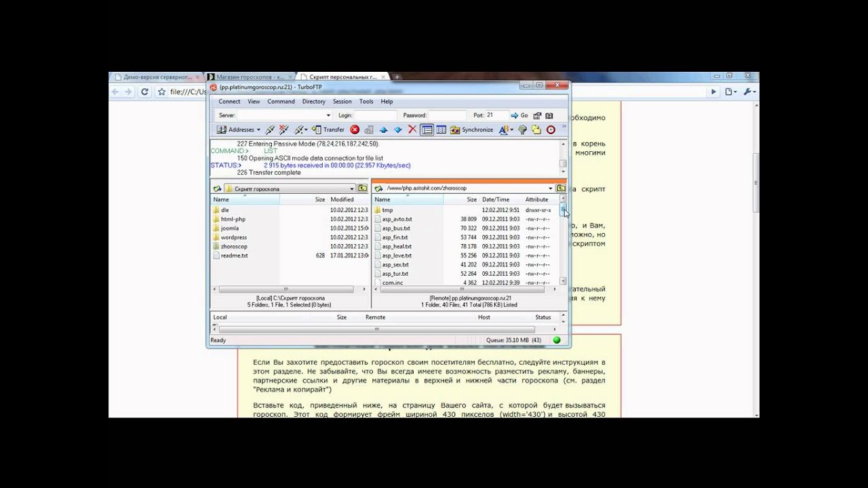Open the Addresses address book button
Image resolution: width=868 pixels, height=488 pixels.
click(x=237, y=129)
